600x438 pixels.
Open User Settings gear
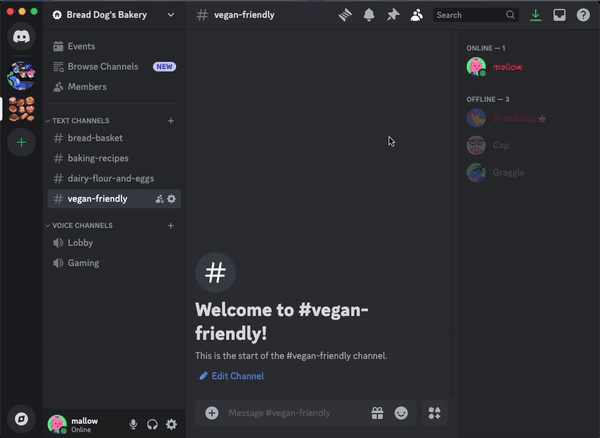[171, 424]
